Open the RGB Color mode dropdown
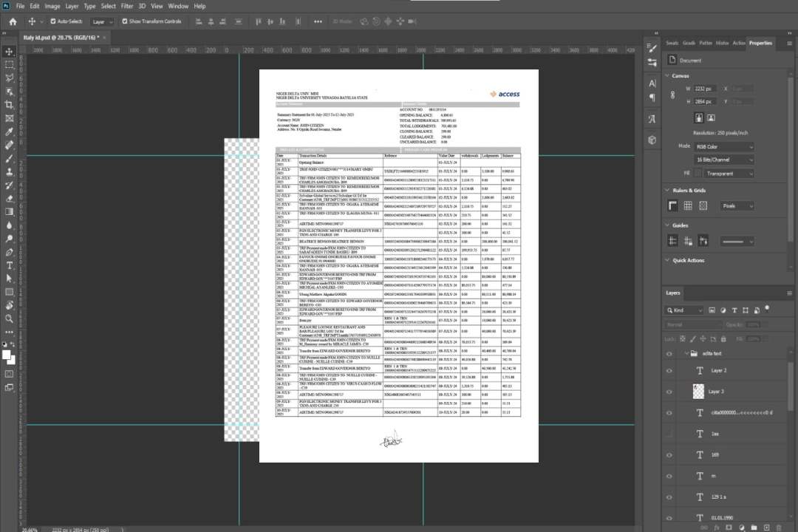Screen dimensions: 798x532 (x=723, y=146)
